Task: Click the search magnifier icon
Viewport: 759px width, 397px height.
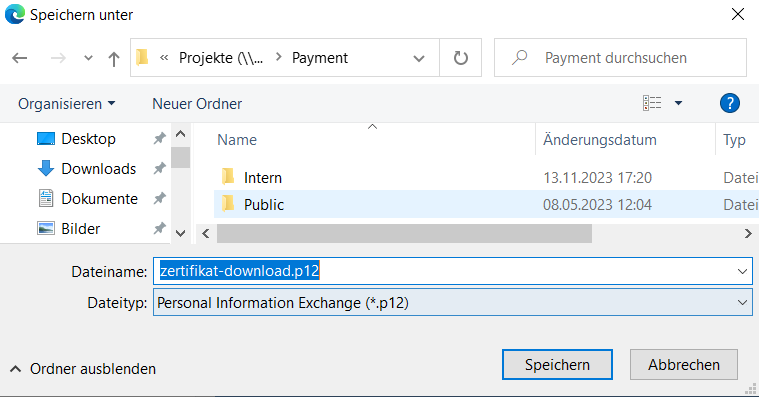Action: coord(519,58)
